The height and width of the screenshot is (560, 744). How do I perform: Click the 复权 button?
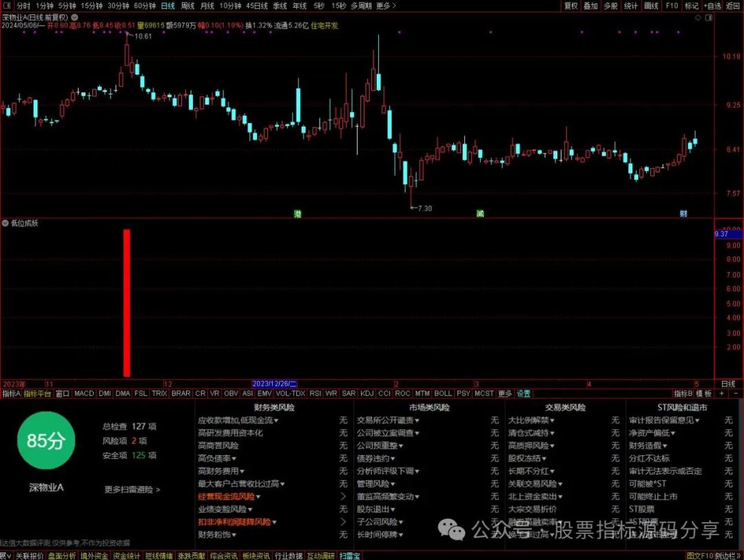tap(571, 6)
